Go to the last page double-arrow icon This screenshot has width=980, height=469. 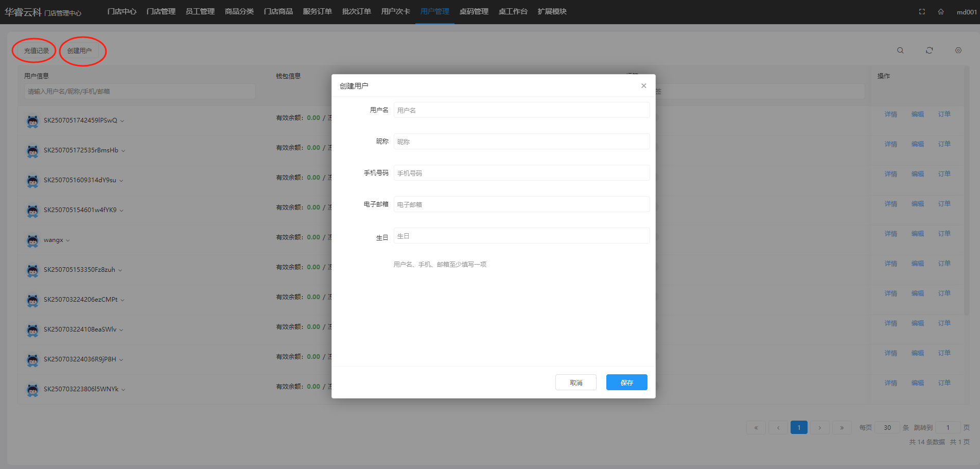coord(842,428)
